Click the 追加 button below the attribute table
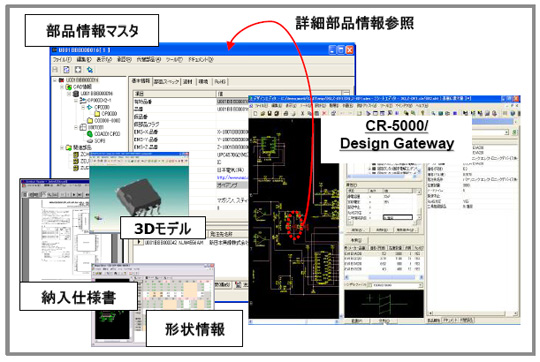 tap(357, 229)
